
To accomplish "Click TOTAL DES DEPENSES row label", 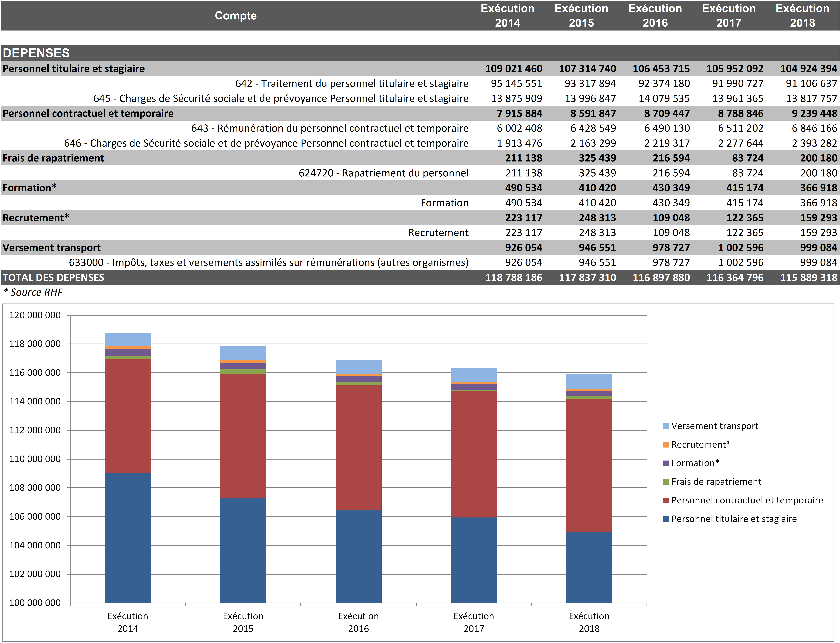I will click(x=53, y=277).
